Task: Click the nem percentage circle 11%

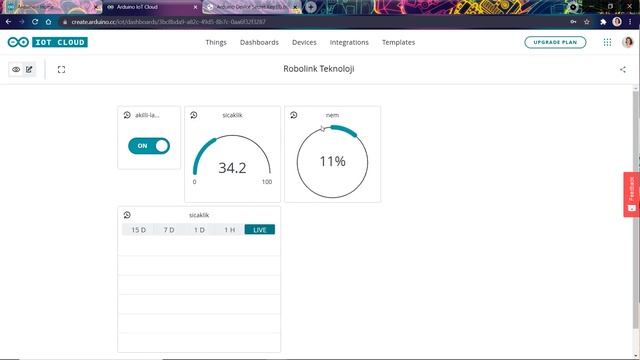Action: click(x=332, y=161)
